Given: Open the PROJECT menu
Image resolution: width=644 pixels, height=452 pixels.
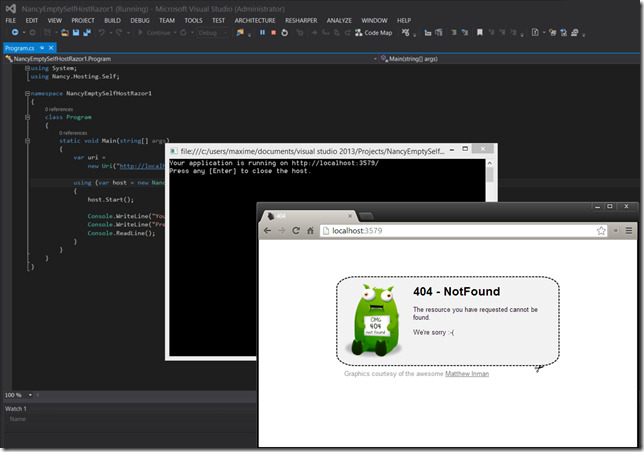Looking at the screenshot, I should coord(83,20).
